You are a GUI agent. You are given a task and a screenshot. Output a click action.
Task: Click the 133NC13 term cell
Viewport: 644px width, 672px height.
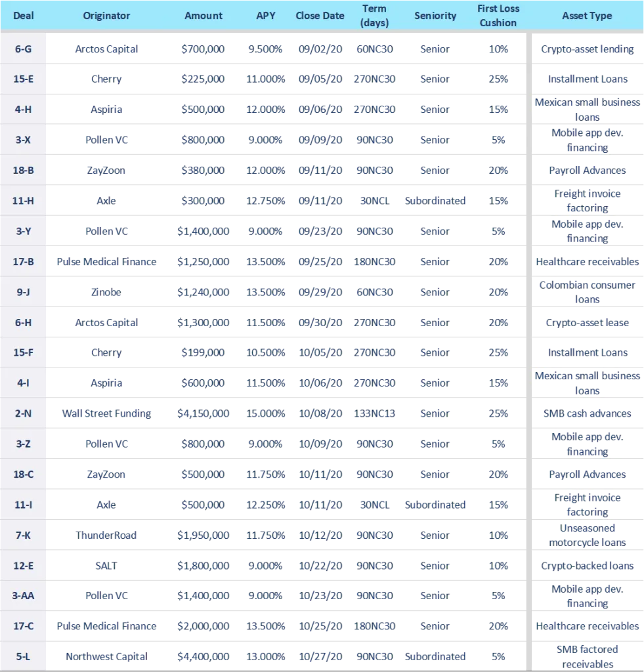(375, 413)
